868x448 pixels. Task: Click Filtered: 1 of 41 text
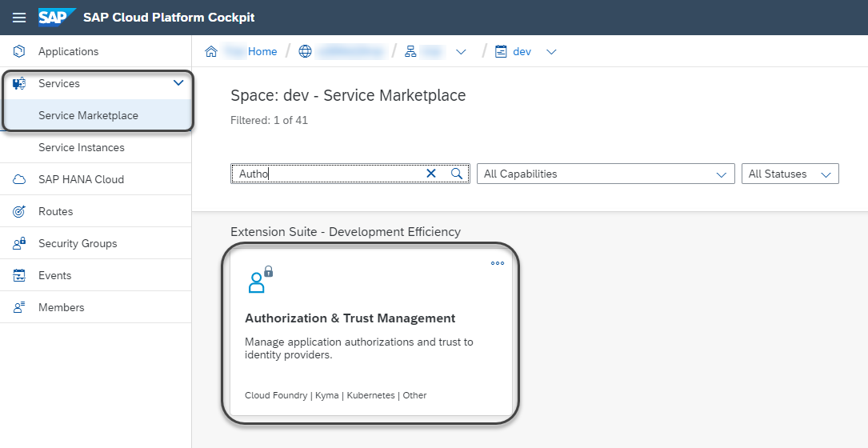pyautogui.click(x=269, y=120)
